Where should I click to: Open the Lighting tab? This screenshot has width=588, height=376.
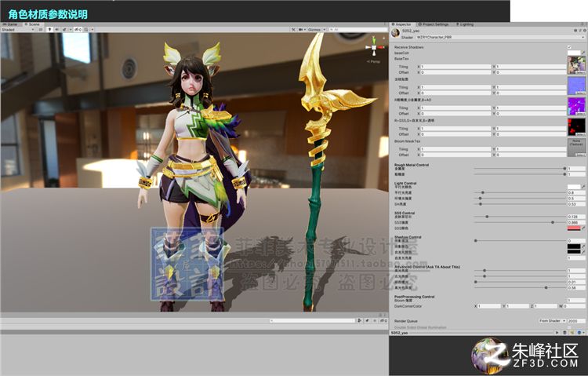[465, 24]
